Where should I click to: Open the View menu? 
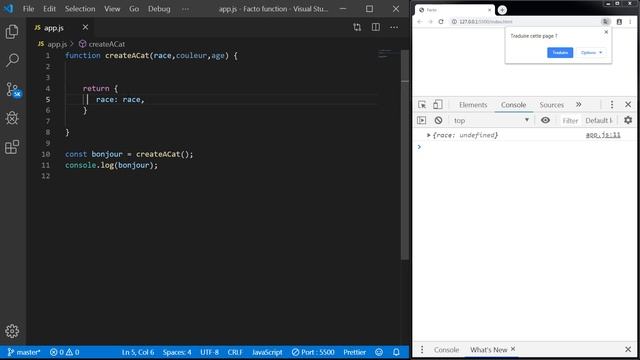(x=112, y=9)
